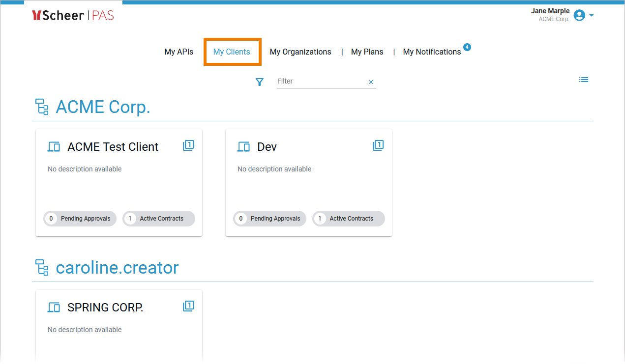Image resolution: width=625 pixels, height=364 pixels.
Task: Click Dev client Pending Approvals chip
Action: coord(269,219)
